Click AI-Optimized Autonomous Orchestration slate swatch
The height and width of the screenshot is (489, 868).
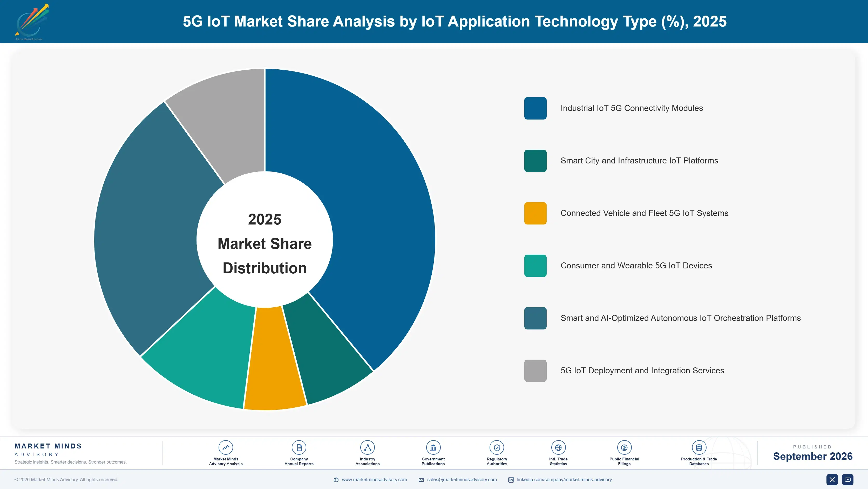535,318
